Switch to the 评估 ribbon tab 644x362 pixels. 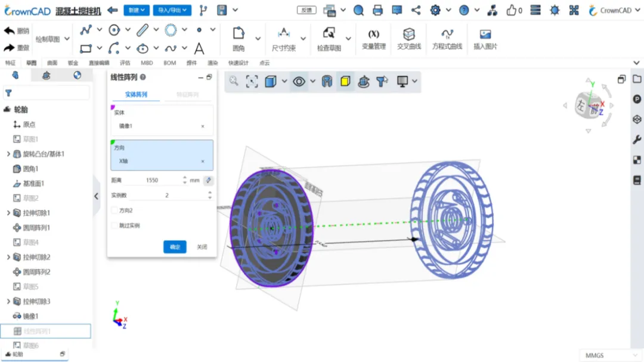(x=125, y=63)
